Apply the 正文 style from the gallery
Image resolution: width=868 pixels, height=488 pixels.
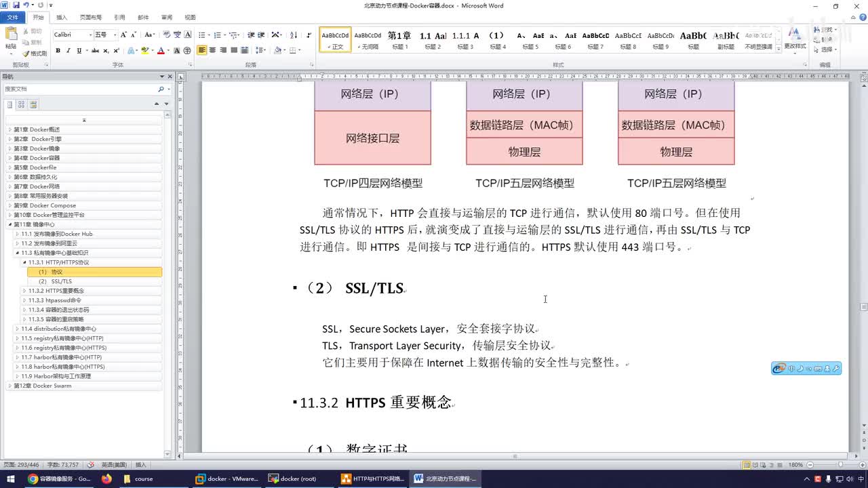tap(336, 40)
